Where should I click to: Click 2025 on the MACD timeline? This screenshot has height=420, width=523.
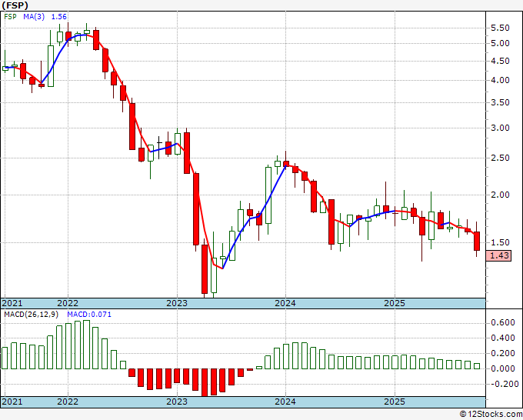click(395, 402)
